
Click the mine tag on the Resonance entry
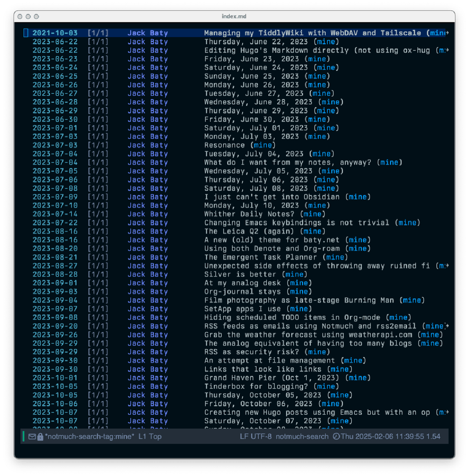(x=263, y=145)
